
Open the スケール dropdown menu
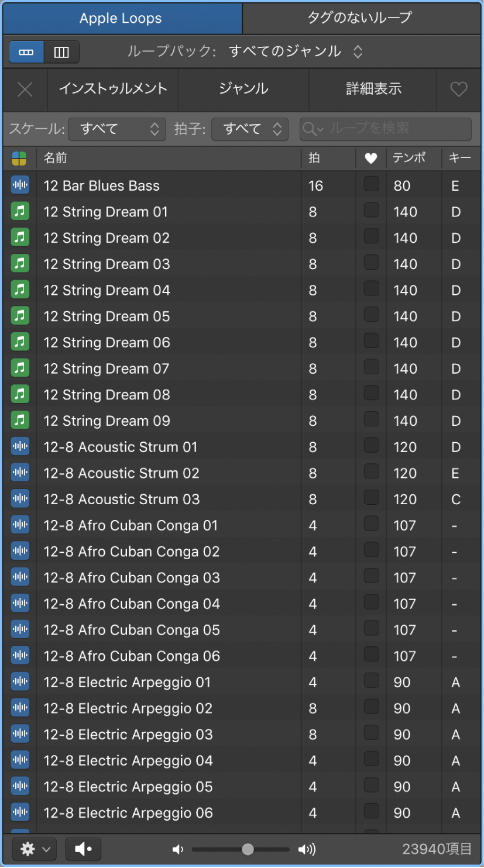coord(117,129)
